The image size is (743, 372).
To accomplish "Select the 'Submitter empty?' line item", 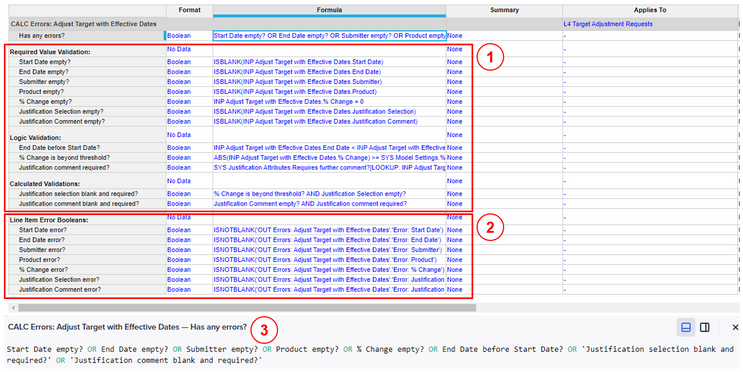I will point(44,82).
